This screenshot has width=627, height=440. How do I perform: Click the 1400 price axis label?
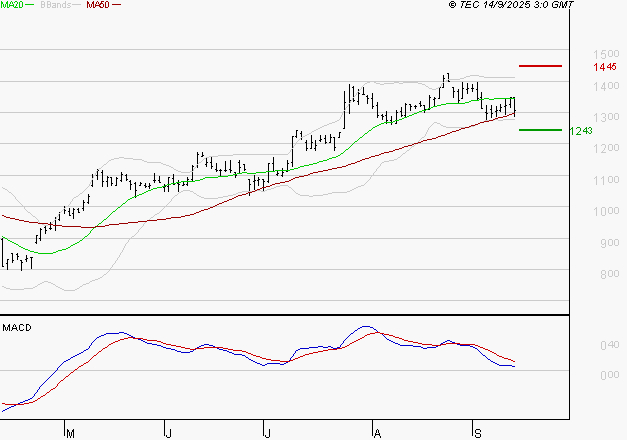606,86
